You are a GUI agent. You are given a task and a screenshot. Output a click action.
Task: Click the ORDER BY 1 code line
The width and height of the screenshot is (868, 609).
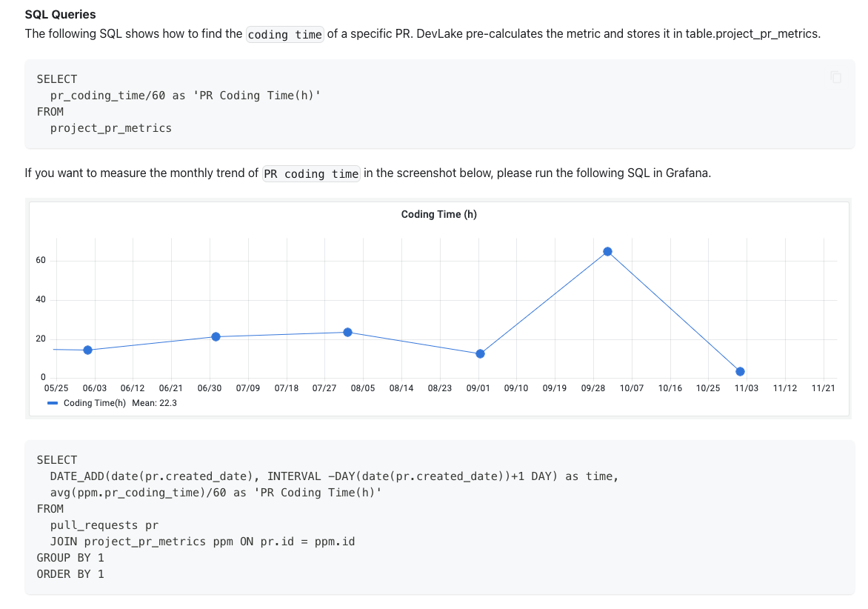70,574
